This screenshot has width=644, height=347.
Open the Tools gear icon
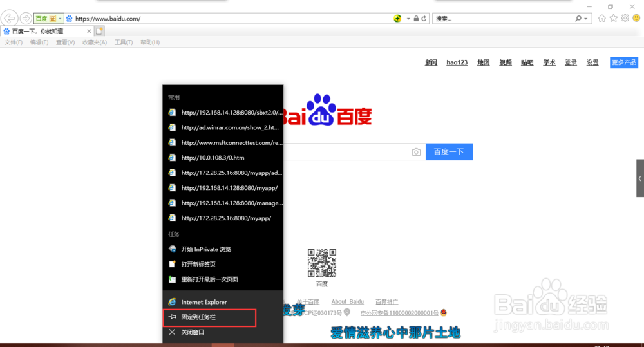[x=625, y=18]
